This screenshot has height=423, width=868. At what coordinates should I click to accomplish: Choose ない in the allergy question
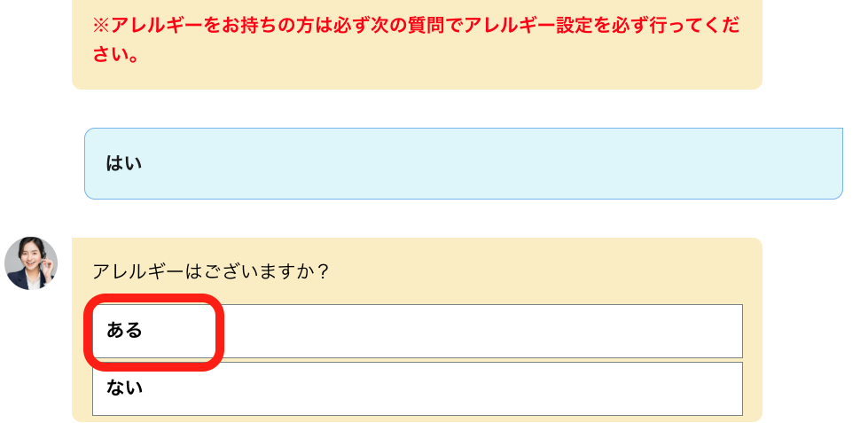417,388
